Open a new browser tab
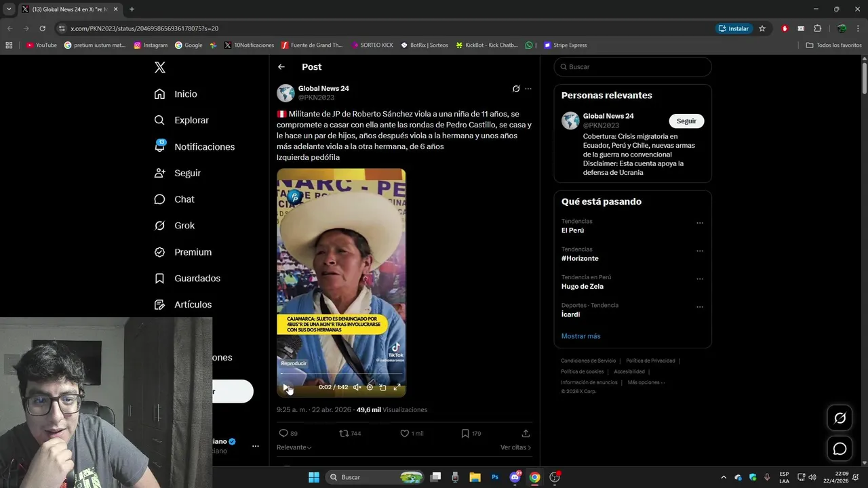This screenshot has height=488, width=868. click(132, 9)
